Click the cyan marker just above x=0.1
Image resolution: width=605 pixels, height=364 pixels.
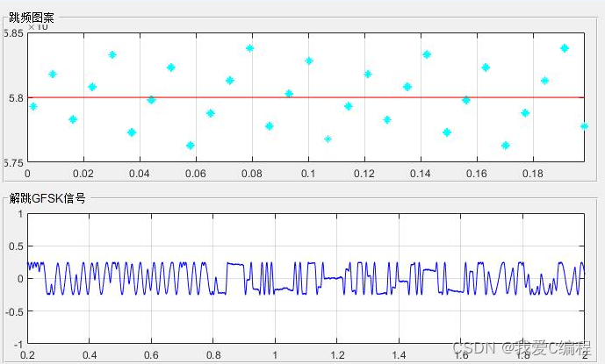click(309, 61)
